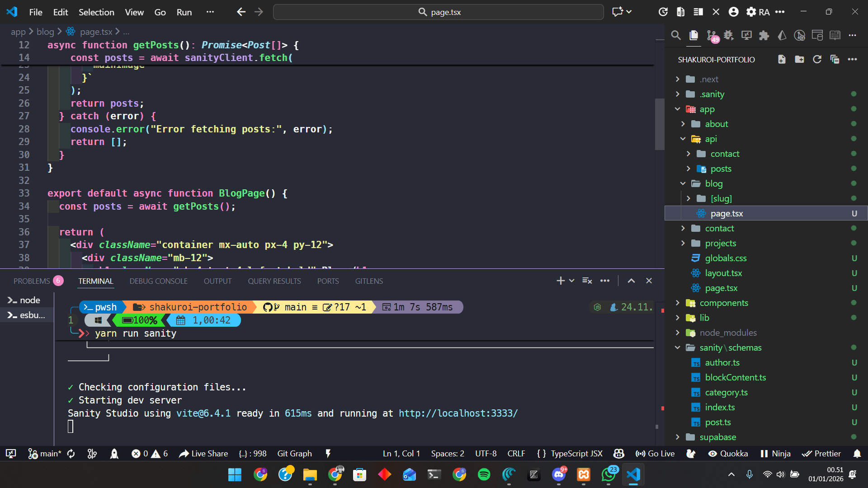Start Go Live server

click(655, 454)
